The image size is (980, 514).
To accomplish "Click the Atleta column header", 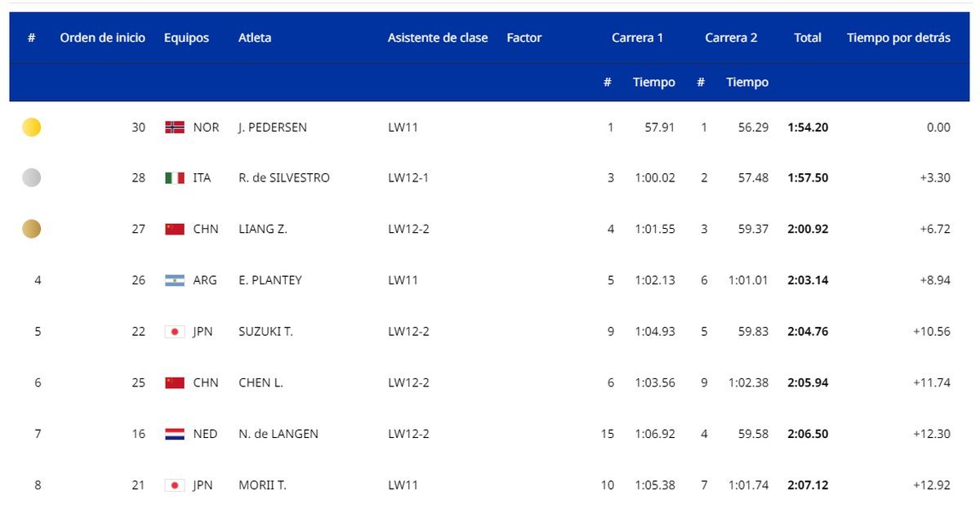I will [x=255, y=38].
